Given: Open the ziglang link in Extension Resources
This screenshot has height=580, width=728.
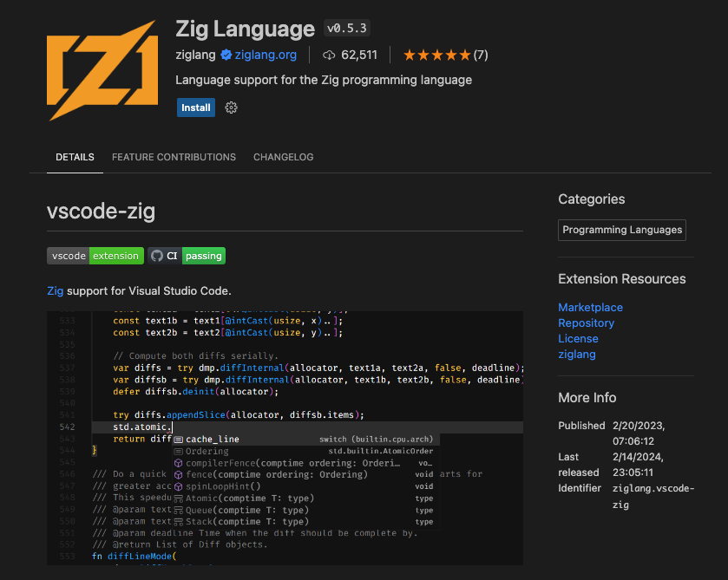Looking at the screenshot, I should [x=577, y=355].
